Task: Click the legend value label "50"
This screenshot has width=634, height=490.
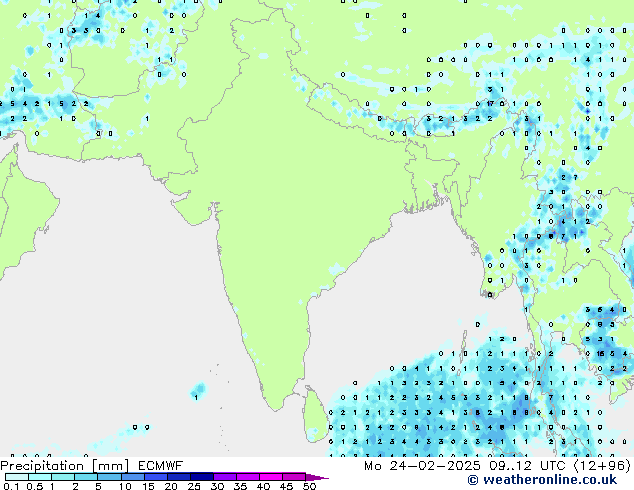Action: point(310,486)
